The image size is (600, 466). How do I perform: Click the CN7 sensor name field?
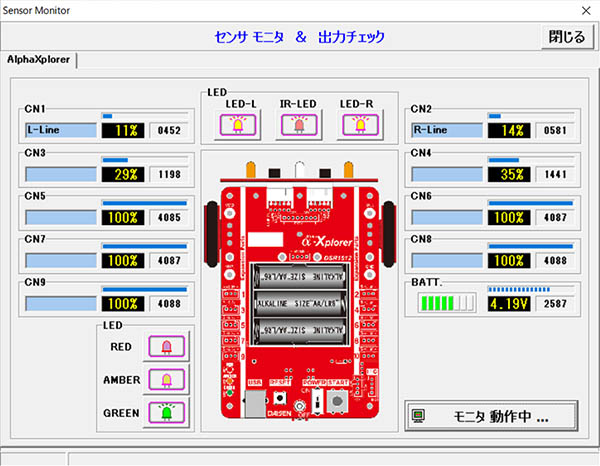tap(61, 261)
